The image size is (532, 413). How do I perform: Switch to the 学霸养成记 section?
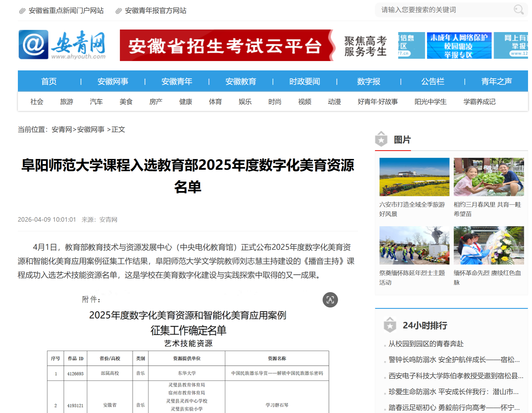479,102
